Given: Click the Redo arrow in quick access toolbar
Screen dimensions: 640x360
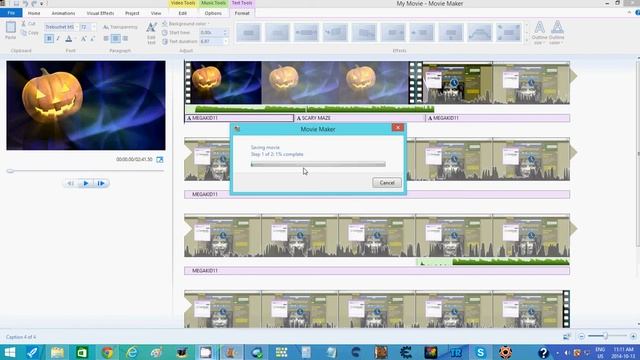Looking at the screenshot, I should click(x=34, y=3).
